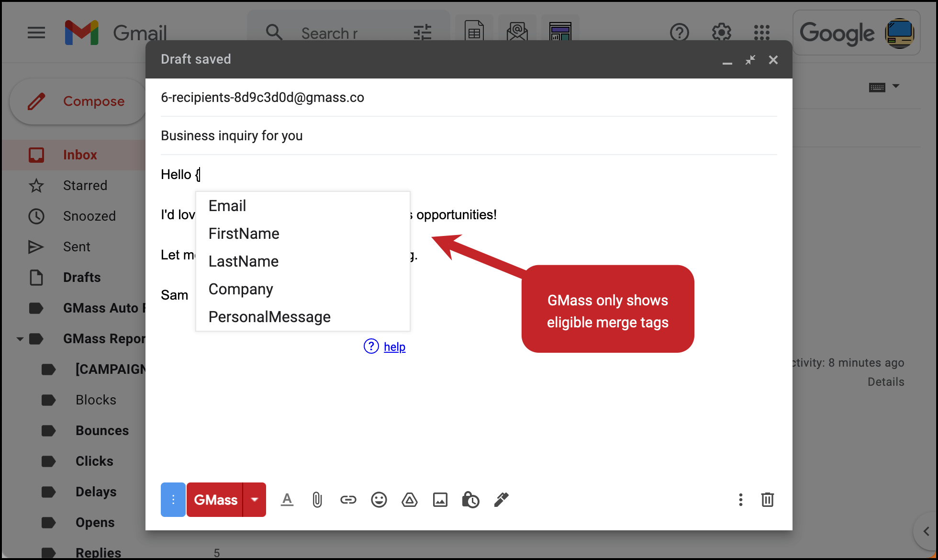
Task: Open the Google apps grid
Action: [x=762, y=33]
